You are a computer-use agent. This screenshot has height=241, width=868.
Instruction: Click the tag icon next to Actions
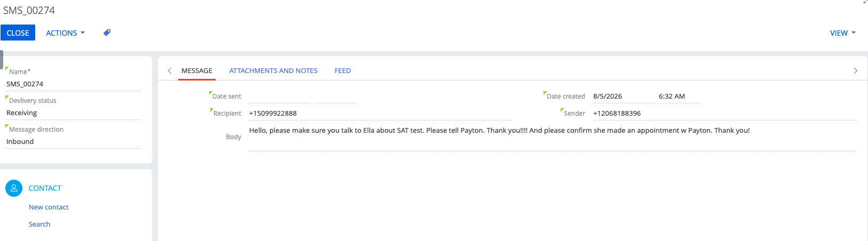tap(107, 33)
